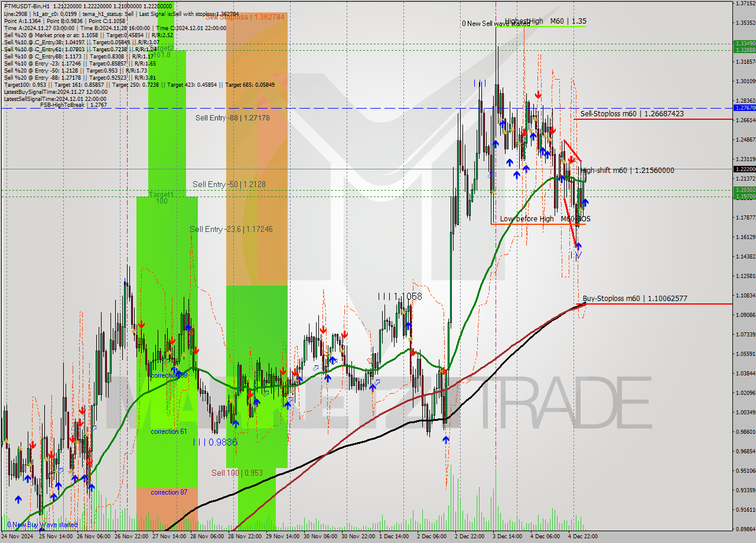Click the 'Line:2908' status line
Screen dimensions: 756x543
(x=121, y=14)
